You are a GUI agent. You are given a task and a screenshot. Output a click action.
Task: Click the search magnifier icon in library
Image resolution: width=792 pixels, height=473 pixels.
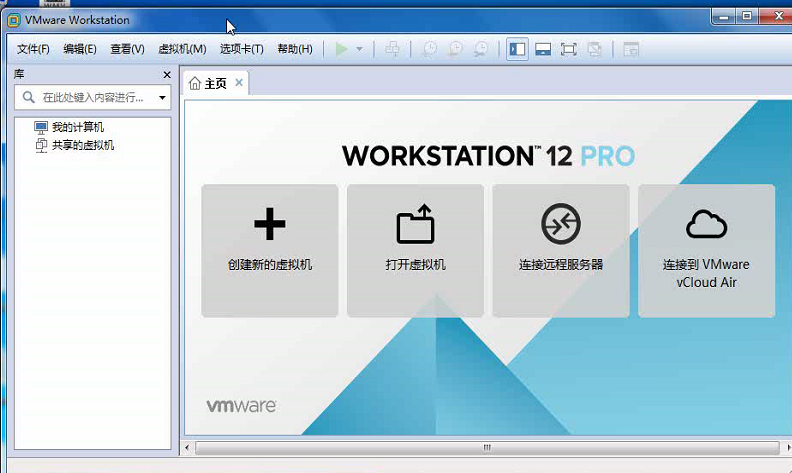click(x=29, y=97)
